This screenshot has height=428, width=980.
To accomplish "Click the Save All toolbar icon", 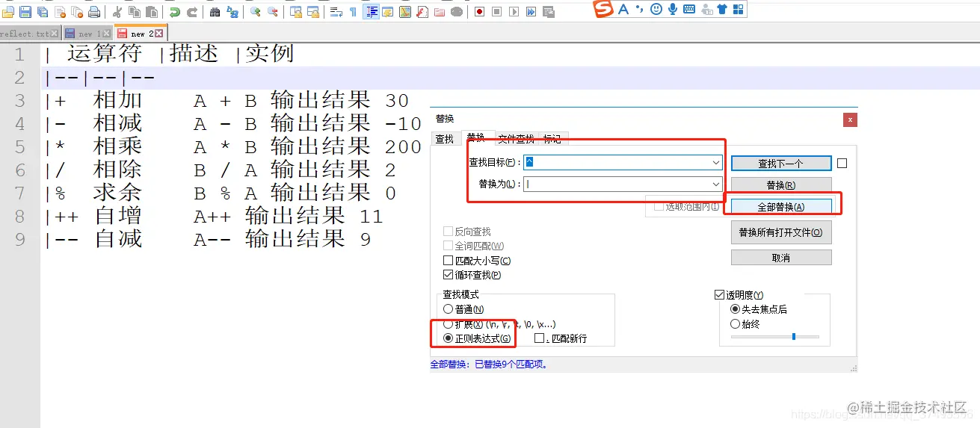I will (x=43, y=12).
